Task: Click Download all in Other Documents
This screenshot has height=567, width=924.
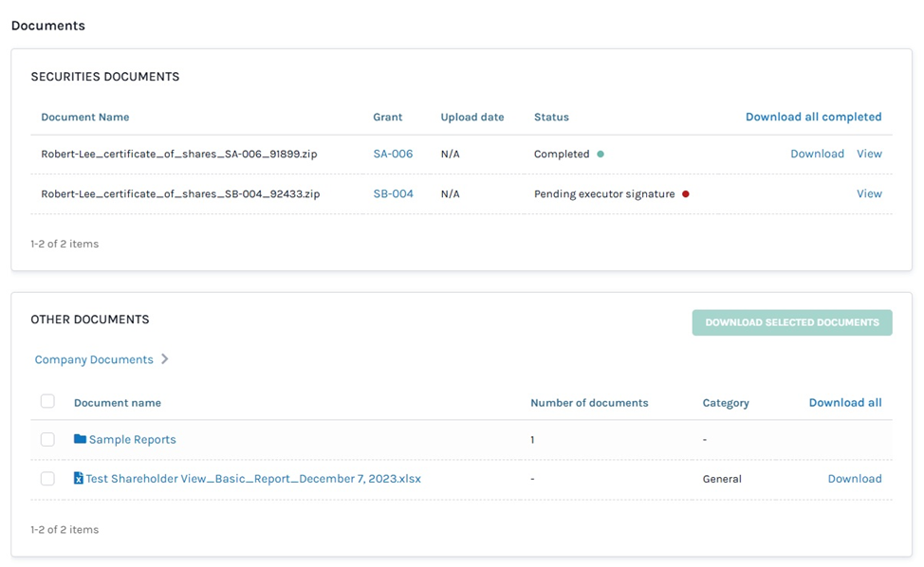Action: [844, 402]
